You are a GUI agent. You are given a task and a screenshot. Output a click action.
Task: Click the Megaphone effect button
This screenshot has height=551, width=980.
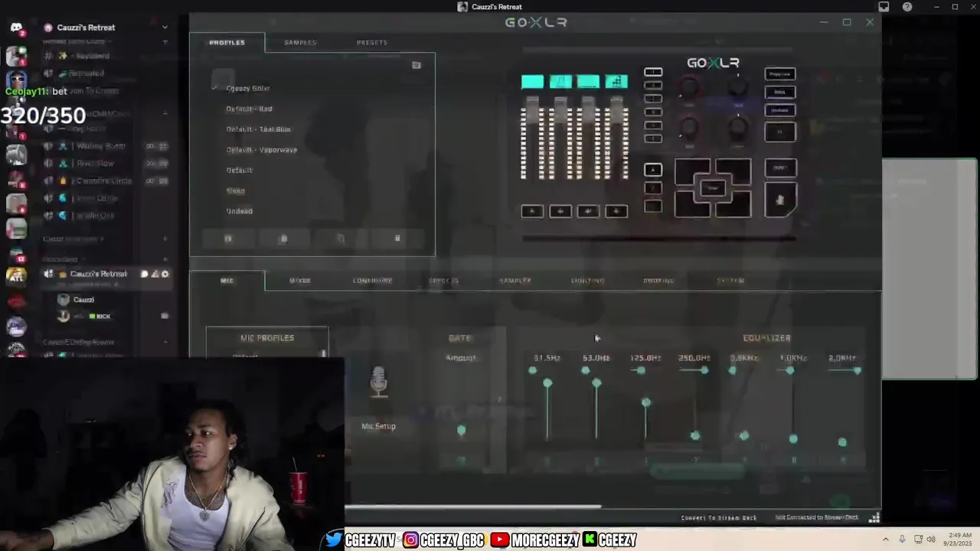780,74
